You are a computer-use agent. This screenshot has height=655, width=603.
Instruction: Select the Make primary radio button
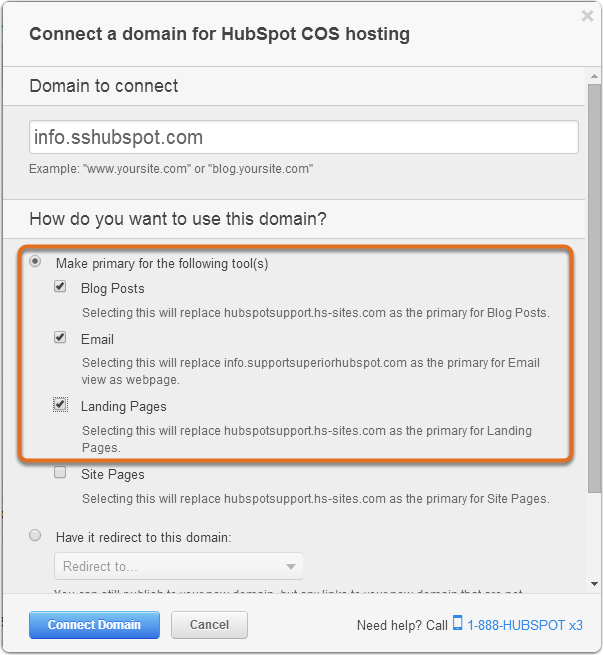pyautogui.click(x=36, y=262)
